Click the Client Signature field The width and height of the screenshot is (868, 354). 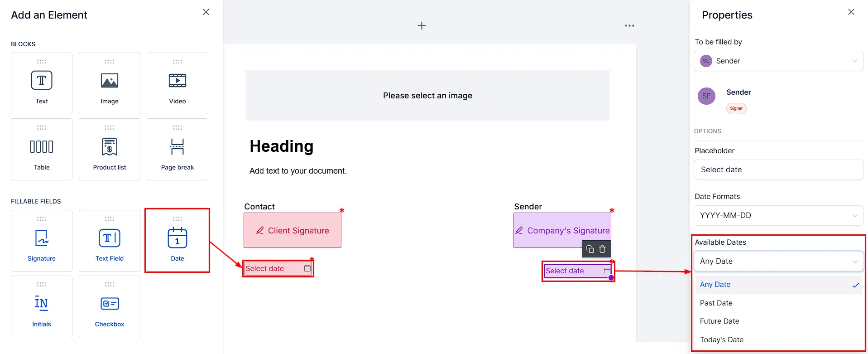293,230
